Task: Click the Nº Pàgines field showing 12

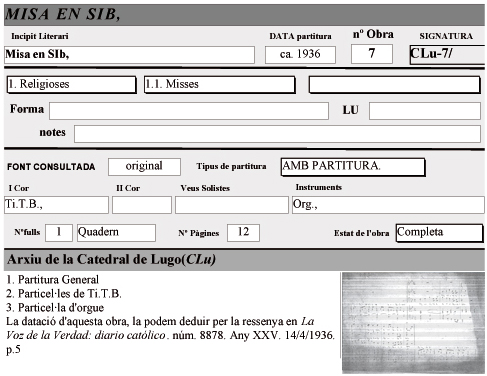Action: (x=243, y=233)
